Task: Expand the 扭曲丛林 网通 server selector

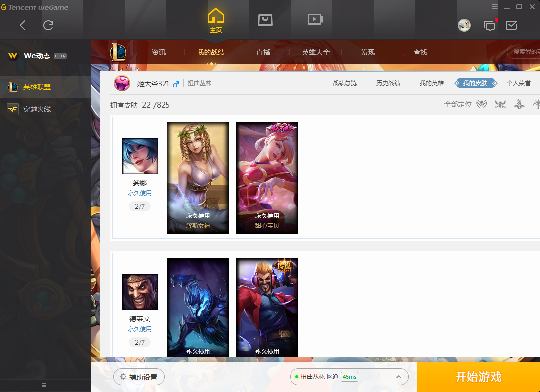Action: [349, 377]
